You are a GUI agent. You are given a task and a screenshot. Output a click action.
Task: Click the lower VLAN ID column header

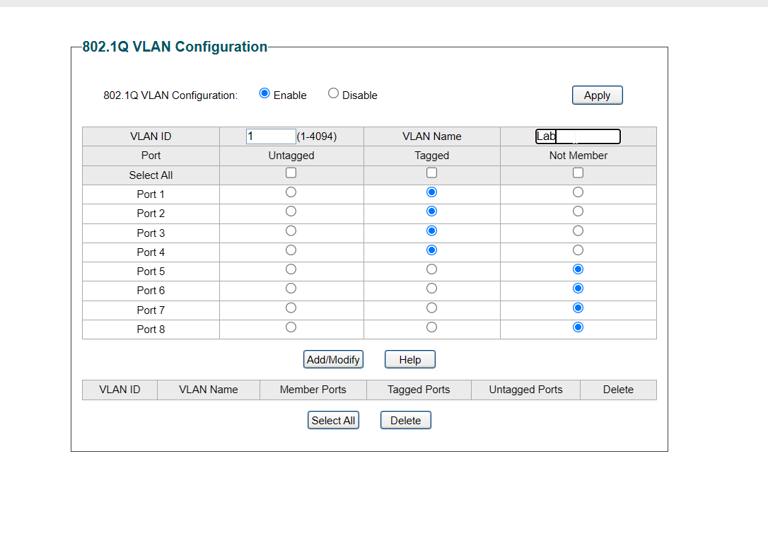(x=120, y=390)
